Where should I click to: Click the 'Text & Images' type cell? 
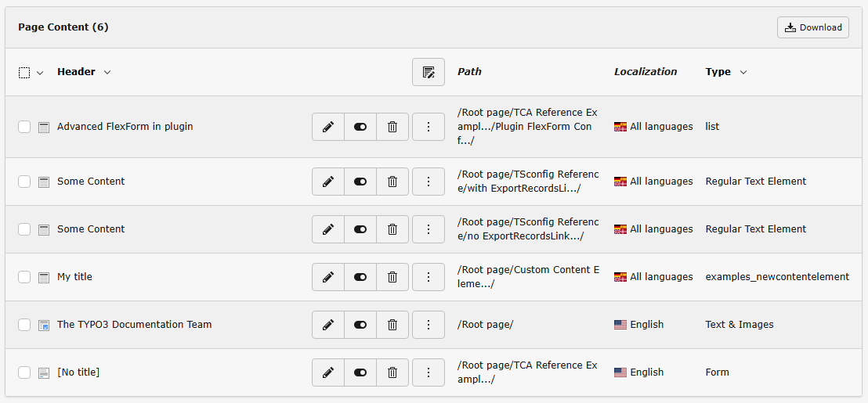tap(740, 325)
